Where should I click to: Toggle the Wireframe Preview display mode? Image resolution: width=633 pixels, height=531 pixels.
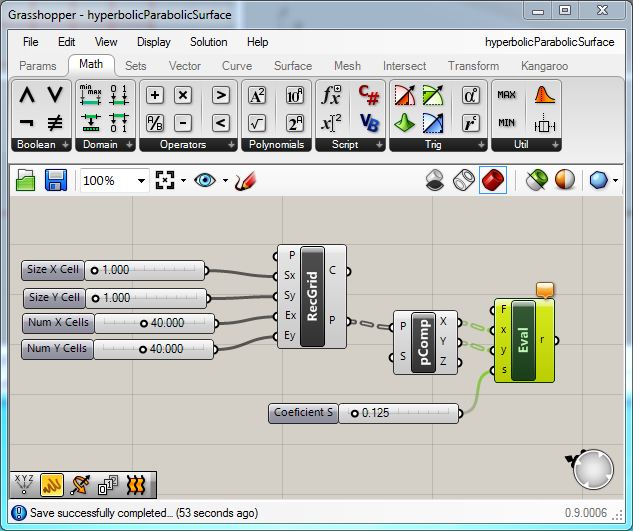point(464,180)
